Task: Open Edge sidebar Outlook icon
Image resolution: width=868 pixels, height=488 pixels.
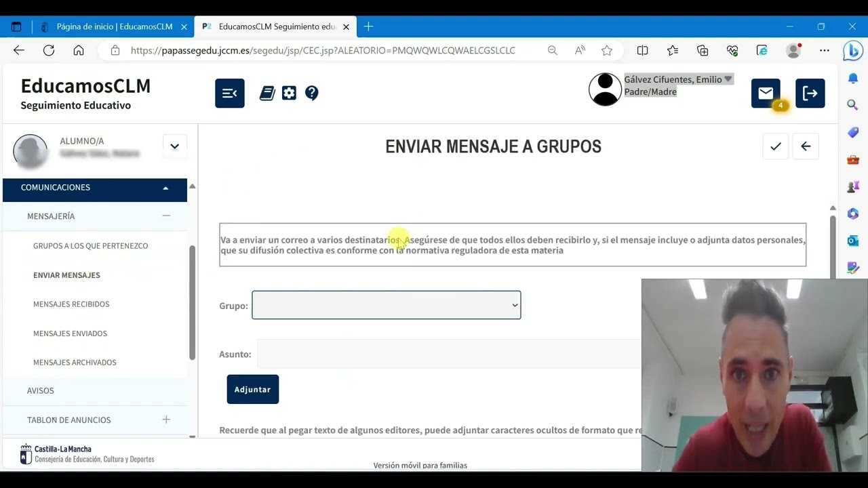Action: [x=853, y=241]
